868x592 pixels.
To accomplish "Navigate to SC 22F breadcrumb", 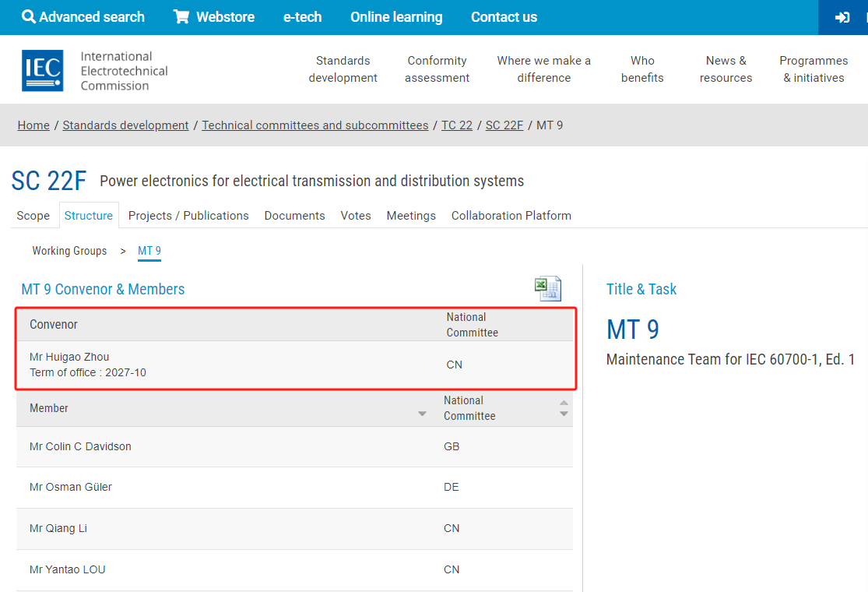I will 504,125.
